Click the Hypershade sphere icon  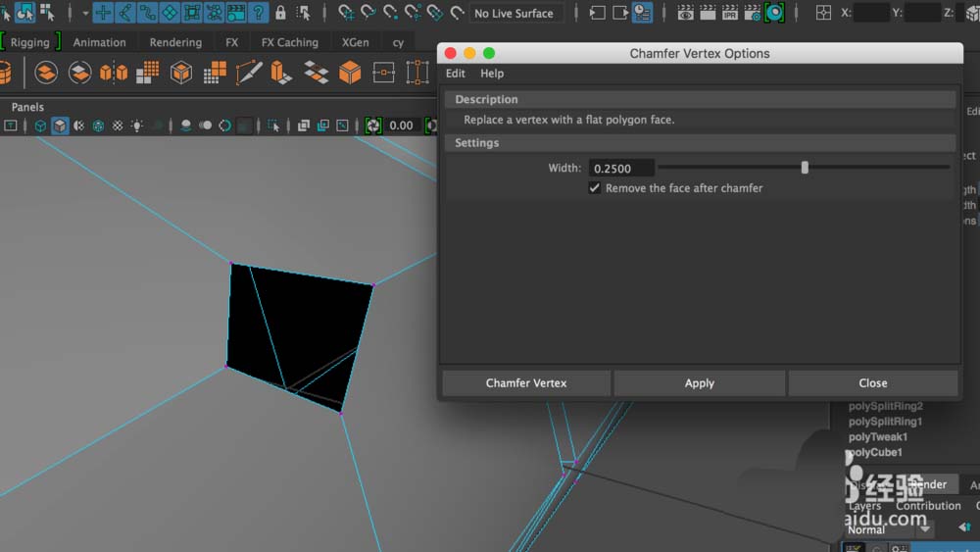click(x=774, y=13)
